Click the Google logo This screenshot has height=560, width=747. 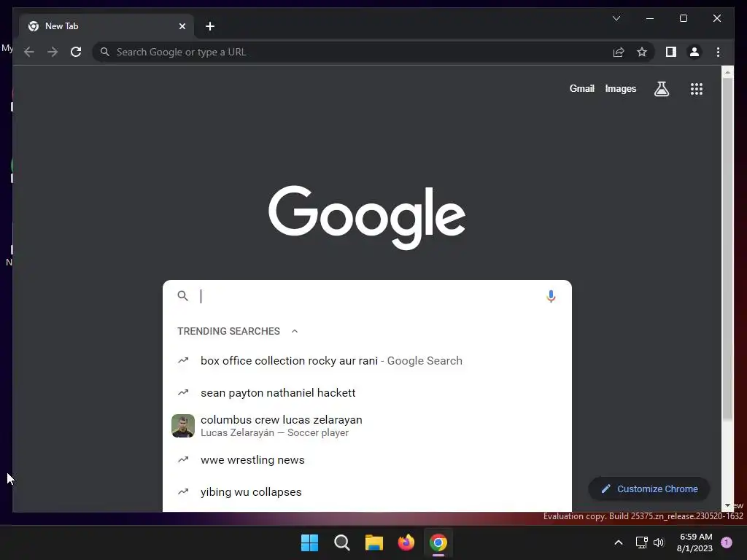click(x=367, y=217)
